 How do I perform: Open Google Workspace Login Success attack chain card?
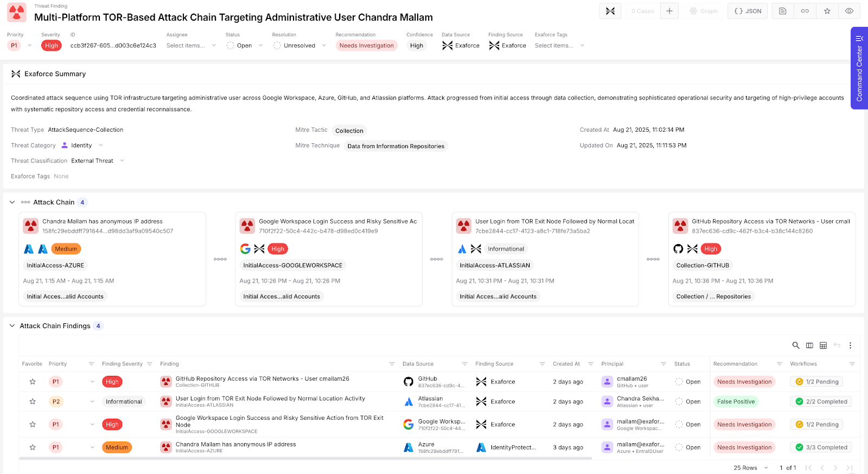click(x=329, y=259)
